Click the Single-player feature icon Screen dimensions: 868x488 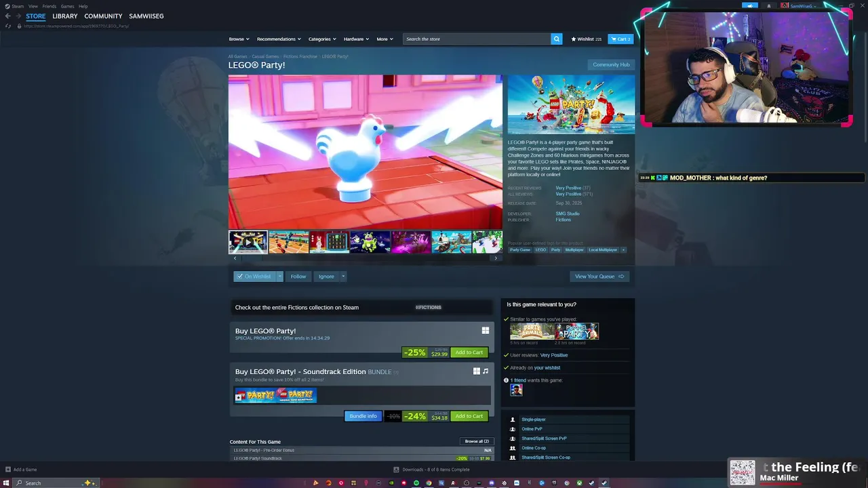pyautogui.click(x=513, y=420)
